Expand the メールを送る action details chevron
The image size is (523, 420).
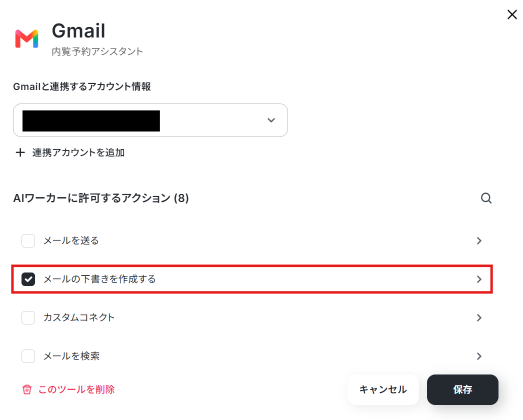point(479,240)
